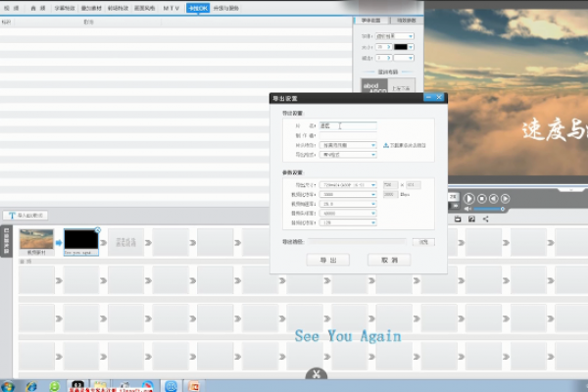
Task: Open the Windows Start button
Action: click(x=8, y=386)
